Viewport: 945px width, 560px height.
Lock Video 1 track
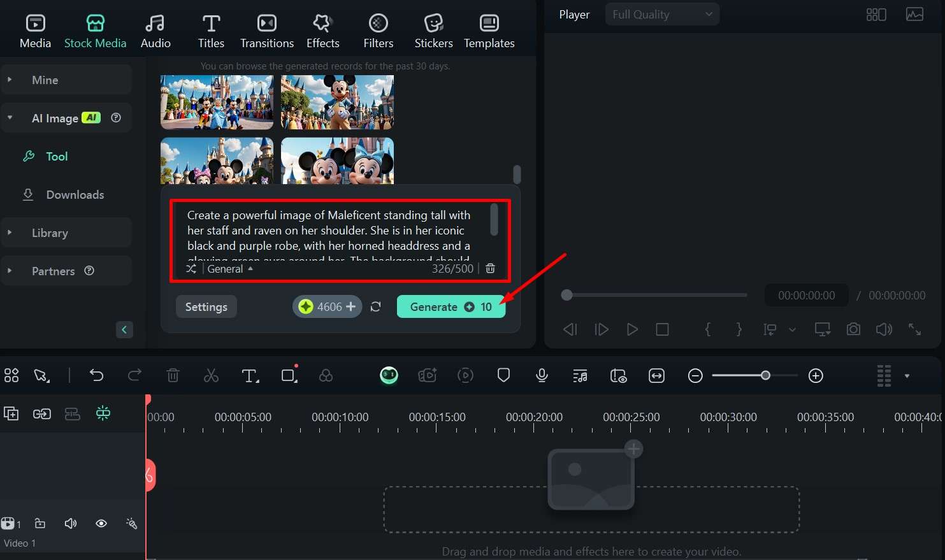pos(40,523)
